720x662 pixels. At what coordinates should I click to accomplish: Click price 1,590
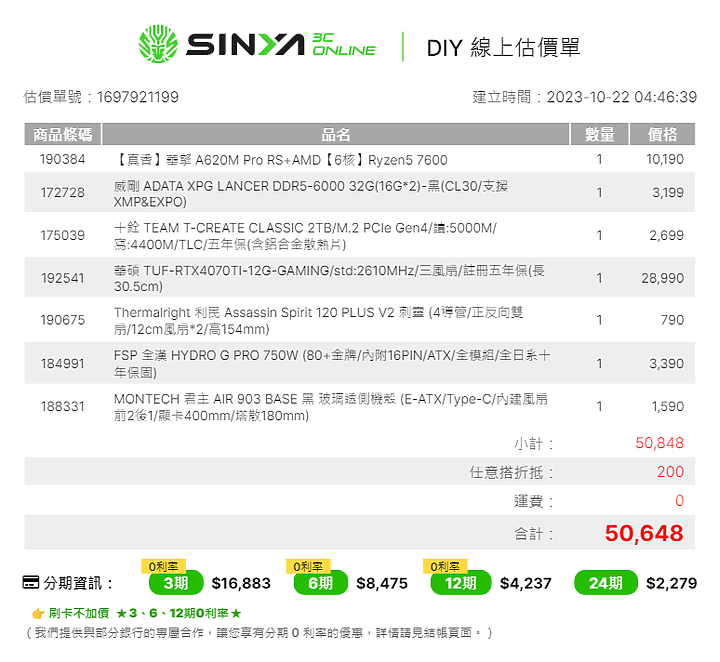coord(668,407)
